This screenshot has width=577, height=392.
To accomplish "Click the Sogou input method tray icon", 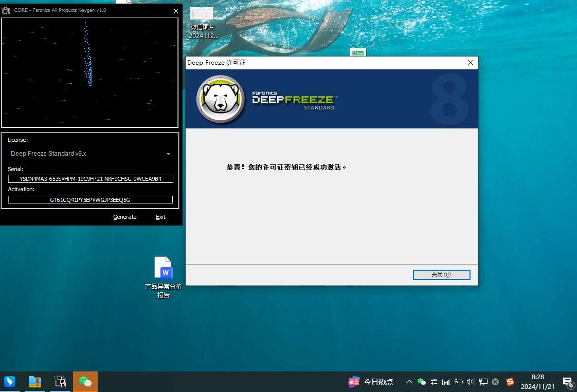I will click(x=510, y=382).
